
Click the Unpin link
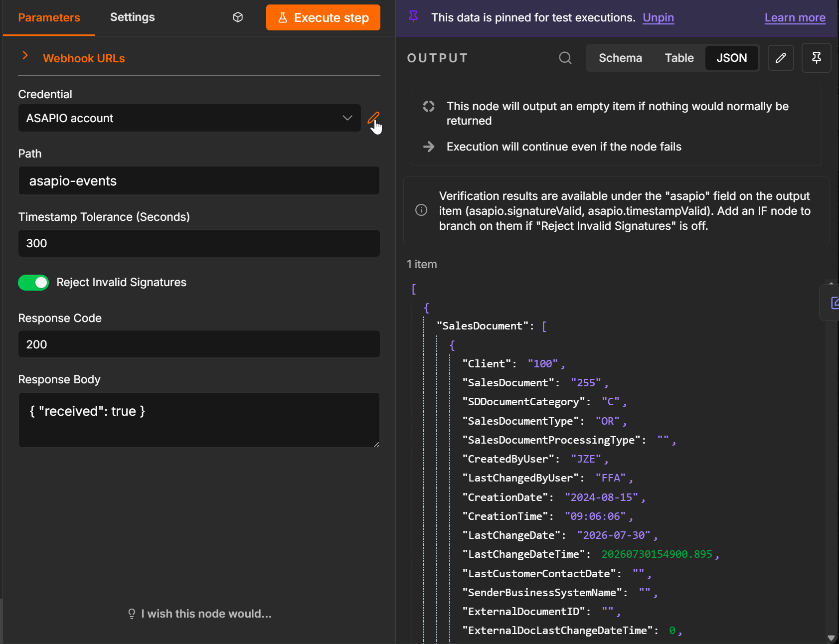pos(658,17)
